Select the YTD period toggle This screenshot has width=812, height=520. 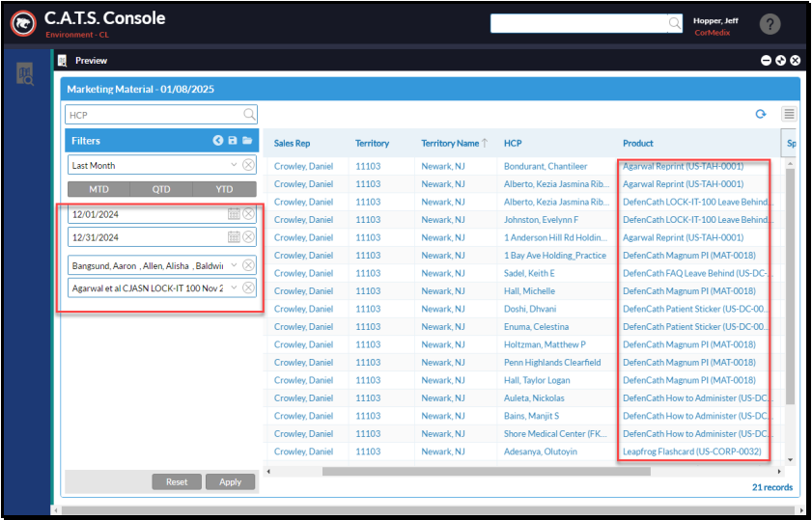(x=224, y=189)
